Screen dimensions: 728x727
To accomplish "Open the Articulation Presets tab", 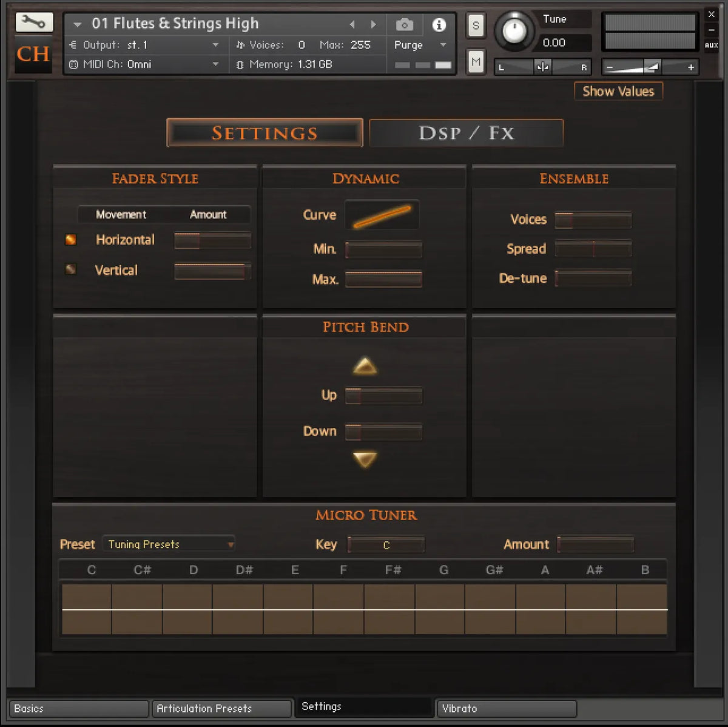I will click(221, 708).
